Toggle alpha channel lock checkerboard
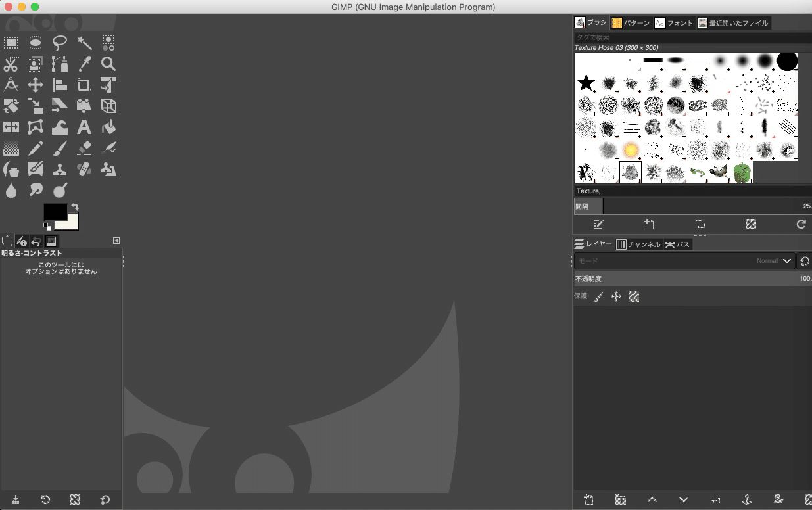812x510 pixels. coord(634,296)
